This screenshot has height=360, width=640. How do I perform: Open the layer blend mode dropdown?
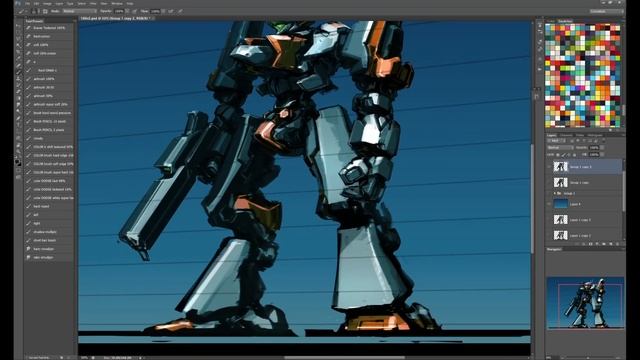click(x=560, y=147)
